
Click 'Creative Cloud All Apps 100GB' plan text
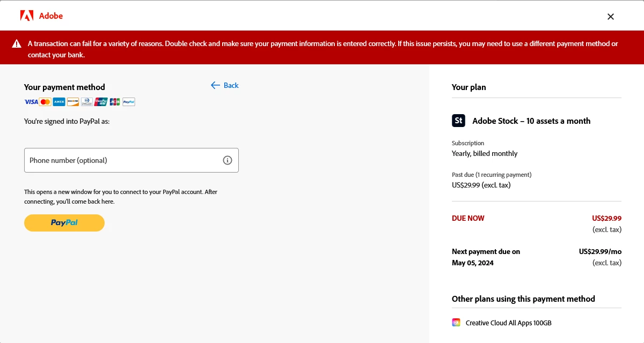pos(509,323)
